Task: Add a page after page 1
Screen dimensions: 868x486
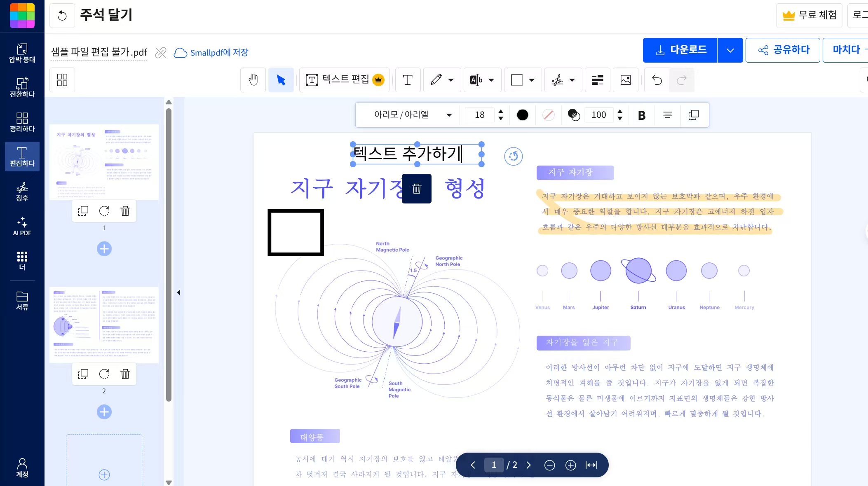Action: click(x=104, y=249)
